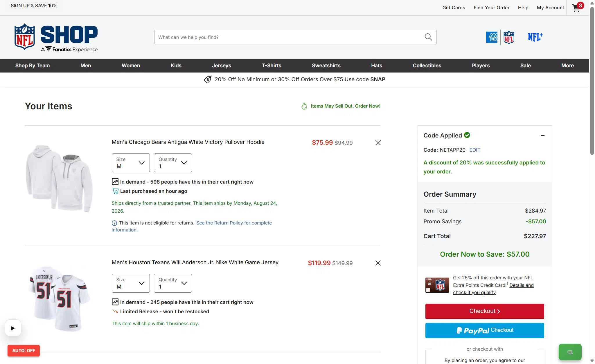This screenshot has width=595, height=364.
Task: Open the Help link
Action: pyautogui.click(x=523, y=8)
